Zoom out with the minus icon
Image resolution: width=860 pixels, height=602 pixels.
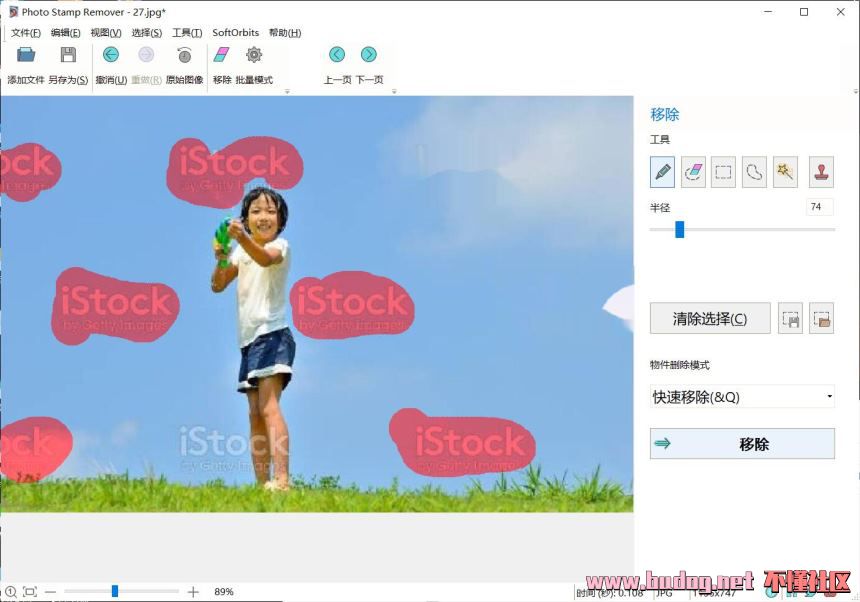[50, 592]
